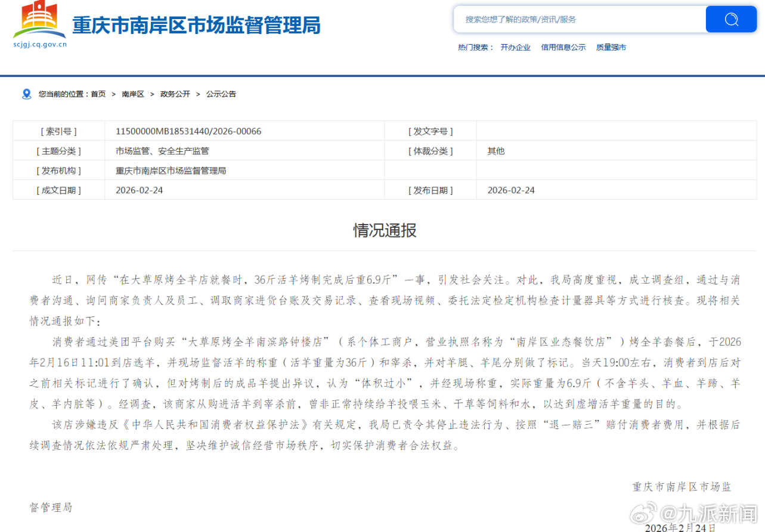765x532 pixels.
Task: Navigate to 南岸区 via breadcrumb
Action: click(x=132, y=94)
